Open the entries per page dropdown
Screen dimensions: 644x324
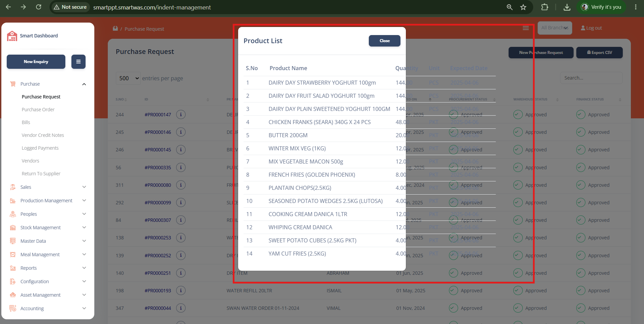[128, 78]
